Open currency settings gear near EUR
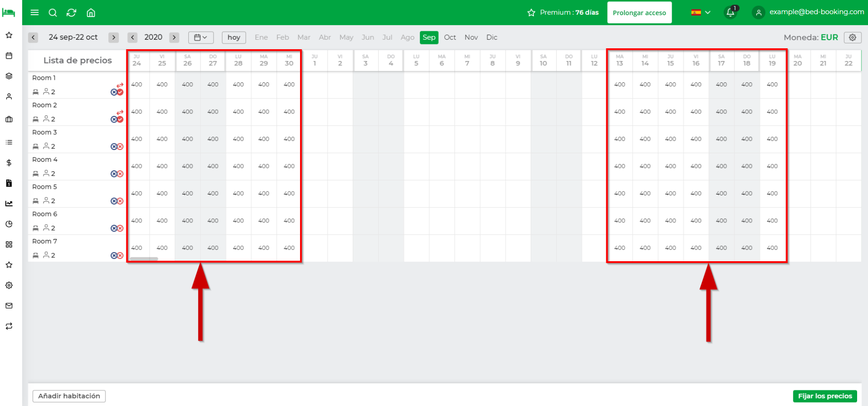Viewport: 868px width, 406px height. (x=852, y=37)
